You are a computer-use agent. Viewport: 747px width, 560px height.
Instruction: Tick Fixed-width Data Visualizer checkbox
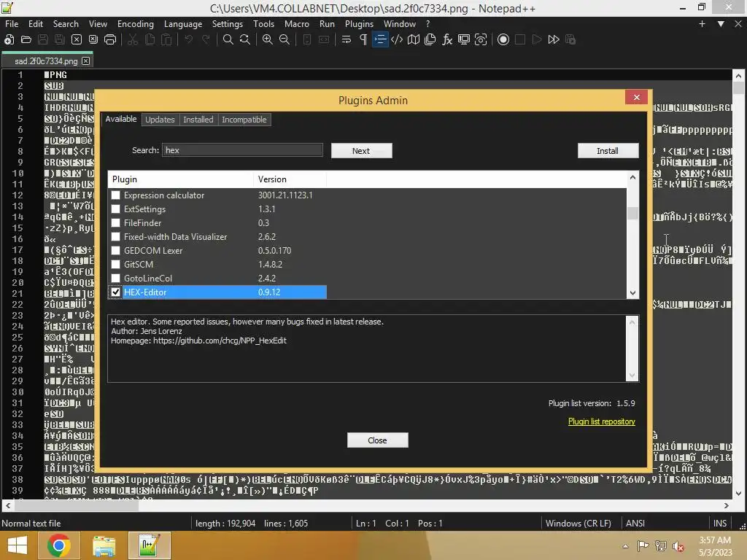pos(115,237)
